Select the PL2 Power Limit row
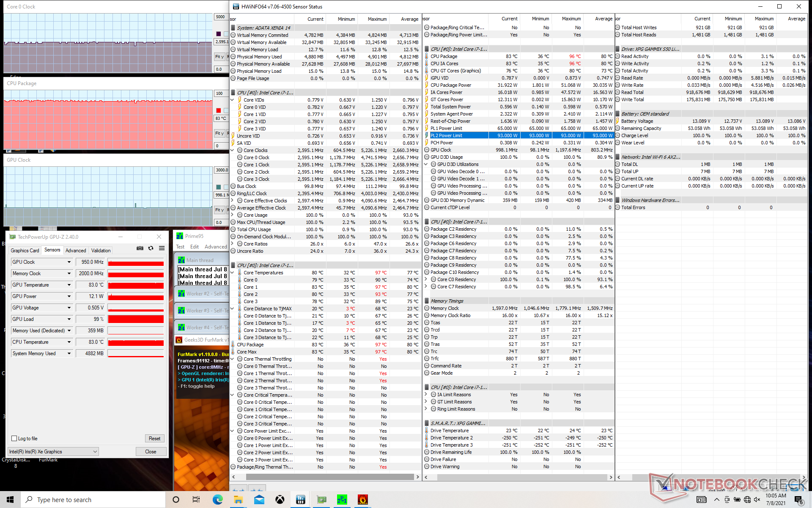Viewport: 812px width, 508px height. (518, 135)
